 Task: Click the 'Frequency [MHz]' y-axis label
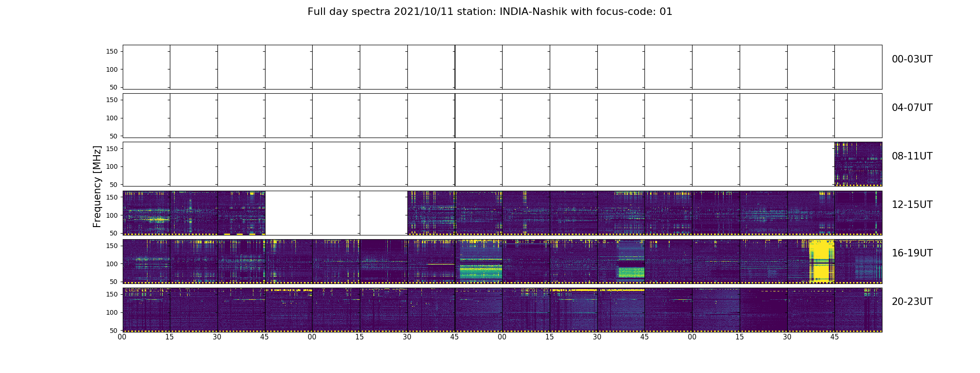click(97, 186)
